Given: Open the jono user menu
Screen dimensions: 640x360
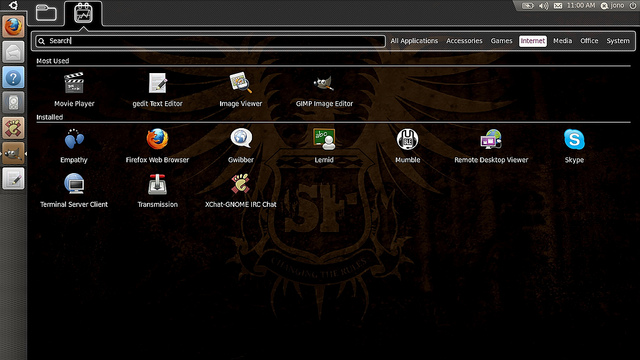Looking at the screenshot, I should 613,5.
